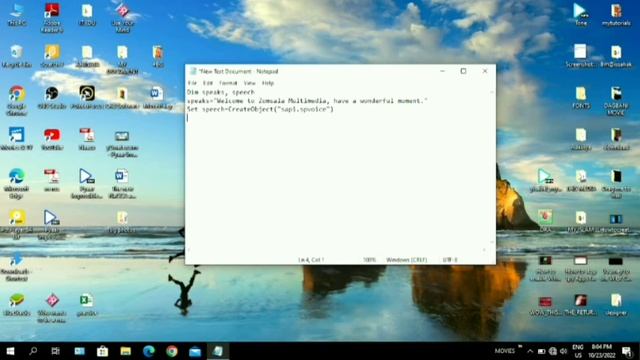Select the This PC desktop icon
This screenshot has height=360, width=640.
[17, 15]
